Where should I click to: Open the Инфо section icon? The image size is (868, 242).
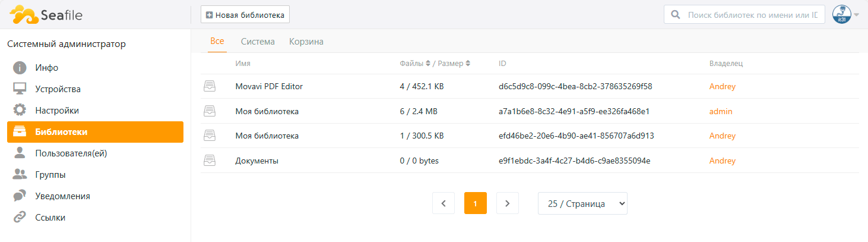pos(20,68)
